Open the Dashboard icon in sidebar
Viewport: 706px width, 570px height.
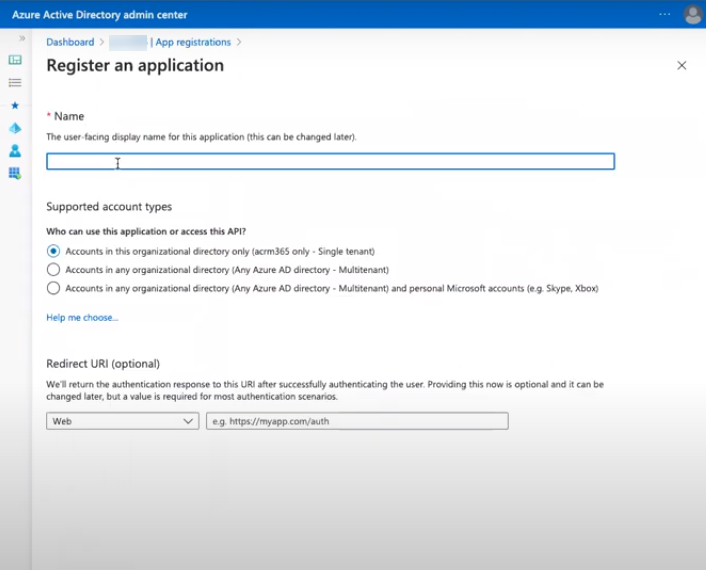(15, 60)
